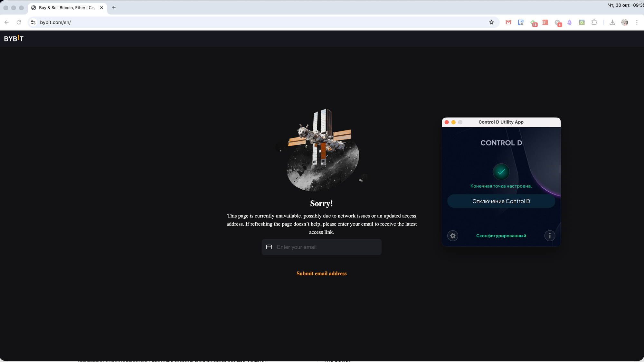644x362 pixels.
Task: Open Control D settings gear
Action: click(453, 236)
